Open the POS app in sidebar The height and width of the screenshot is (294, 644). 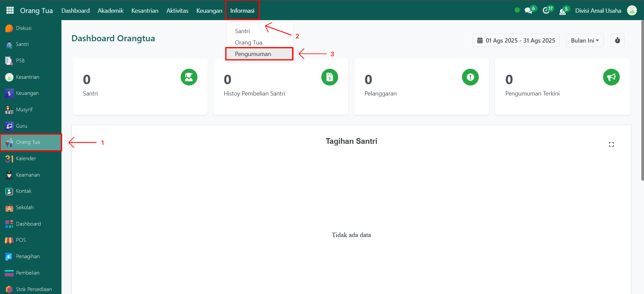click(x=21, y=240)
